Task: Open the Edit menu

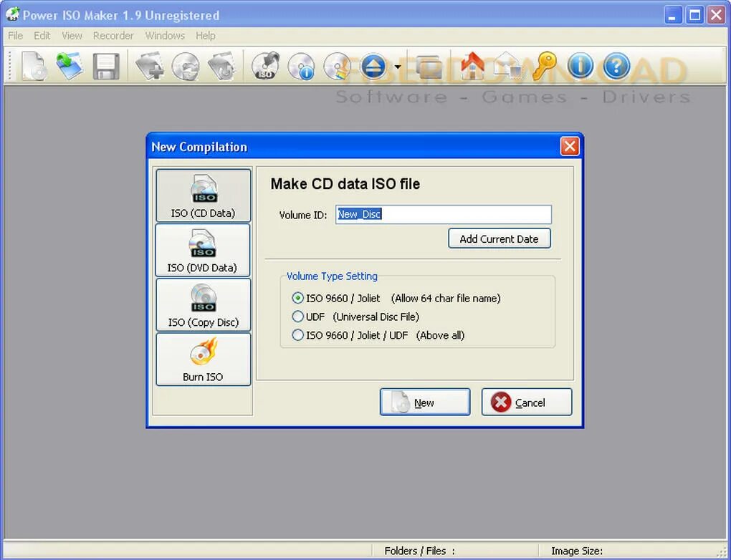Action: (x=42, y=35)
